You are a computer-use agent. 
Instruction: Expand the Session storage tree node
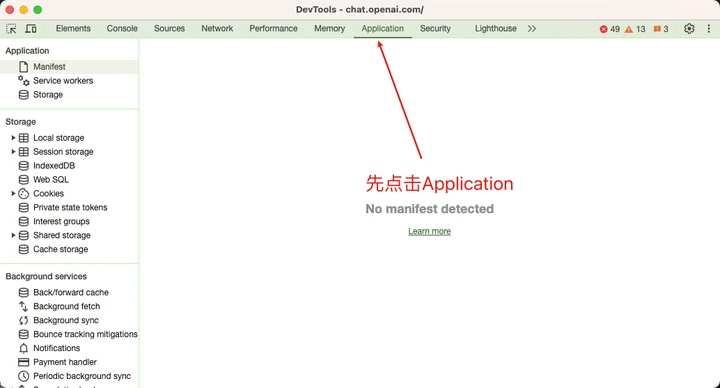coord(13,152)
